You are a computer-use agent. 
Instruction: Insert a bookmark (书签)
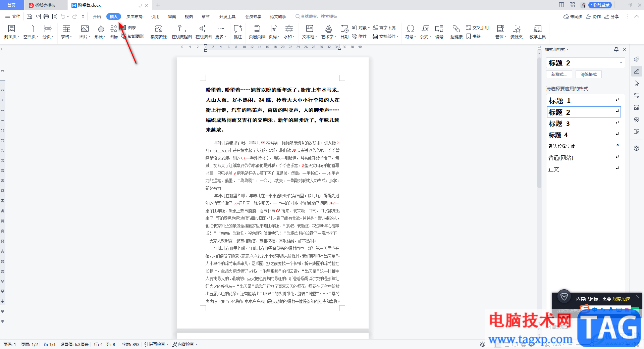pyautogui.click(x=473, y=36)
